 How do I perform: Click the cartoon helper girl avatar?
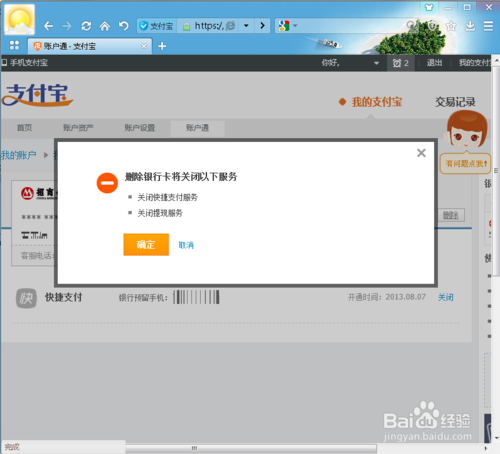click(x=466, y=130)
